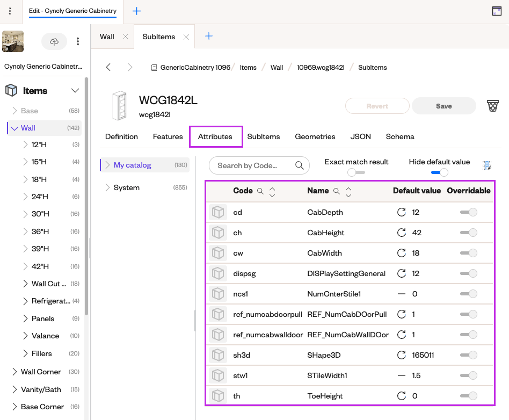Open the Schema tab

coord(400,136)
